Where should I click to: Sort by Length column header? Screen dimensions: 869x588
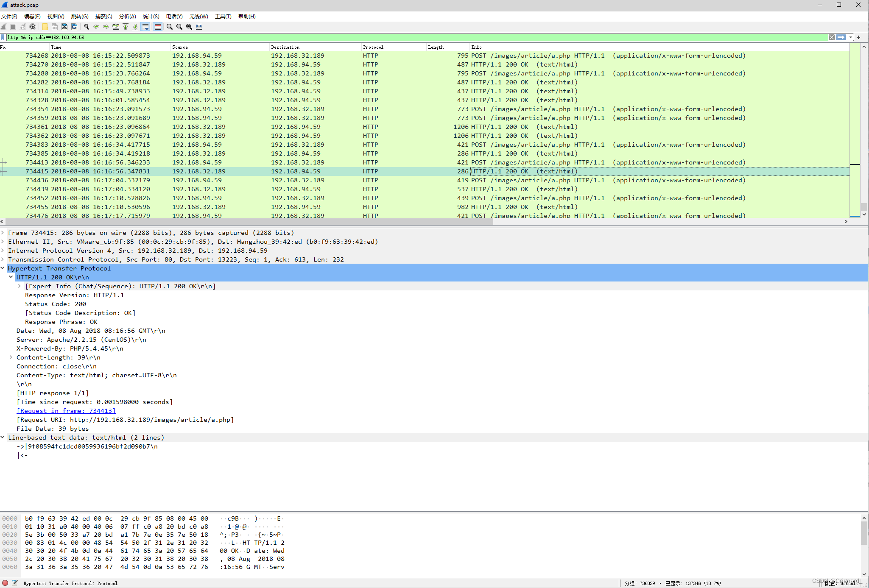coord(448,47)
